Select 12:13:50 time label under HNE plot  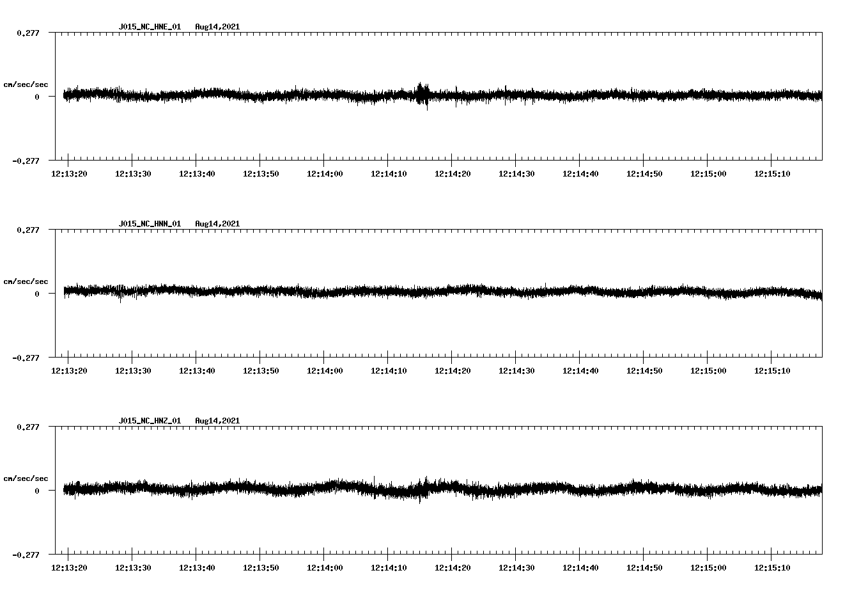click(x=261, y=173)
